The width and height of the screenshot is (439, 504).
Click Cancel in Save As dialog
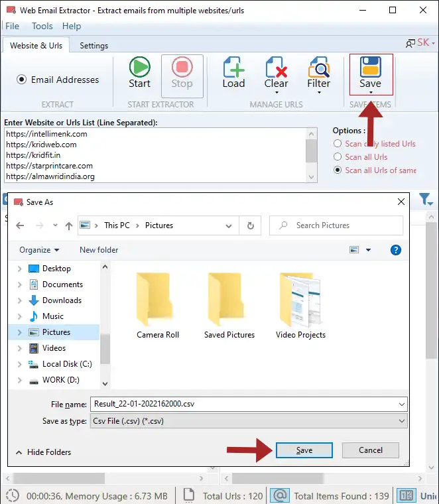pyautogui.click(x=371, y=450)
